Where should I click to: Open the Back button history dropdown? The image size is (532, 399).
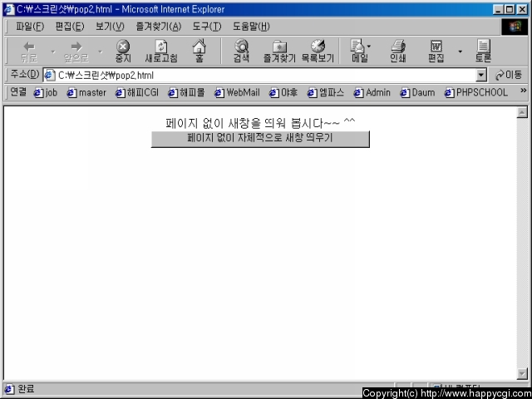(53, 52)
